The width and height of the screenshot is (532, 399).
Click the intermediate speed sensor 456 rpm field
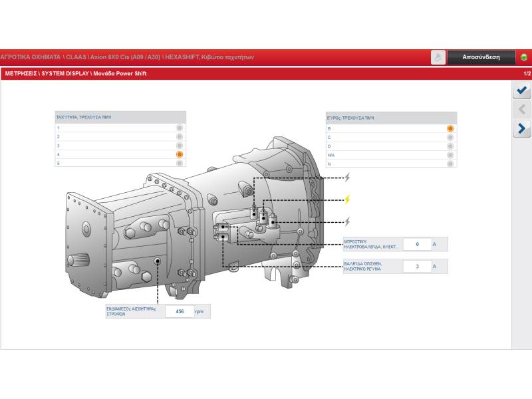click(x=180, y=311)
